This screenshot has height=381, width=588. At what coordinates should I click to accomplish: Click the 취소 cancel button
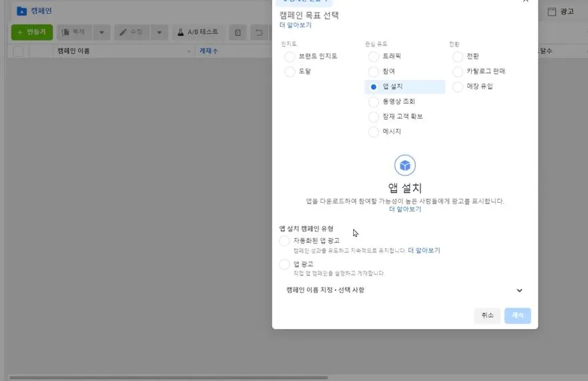(487, 316)
